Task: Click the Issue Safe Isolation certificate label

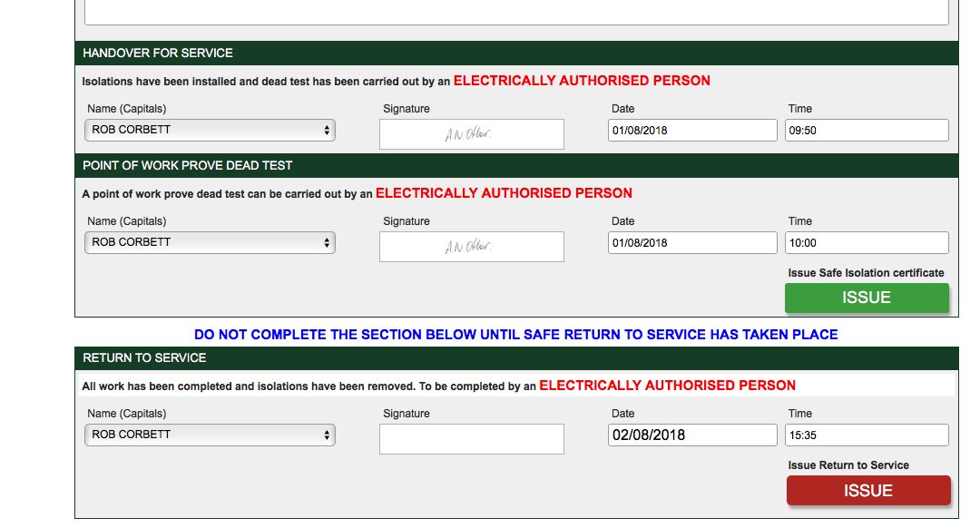Action: tap(865, 272)
